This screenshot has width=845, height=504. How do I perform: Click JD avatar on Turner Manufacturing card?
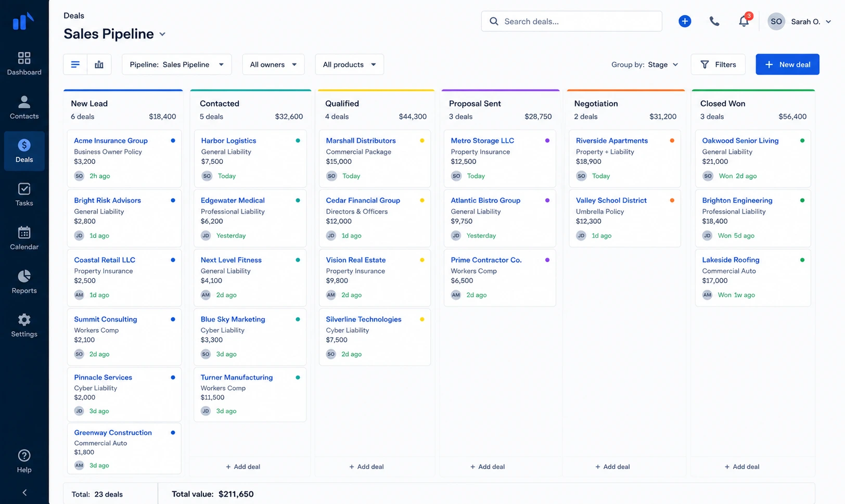pyautogui.click(x=206, y=411)
